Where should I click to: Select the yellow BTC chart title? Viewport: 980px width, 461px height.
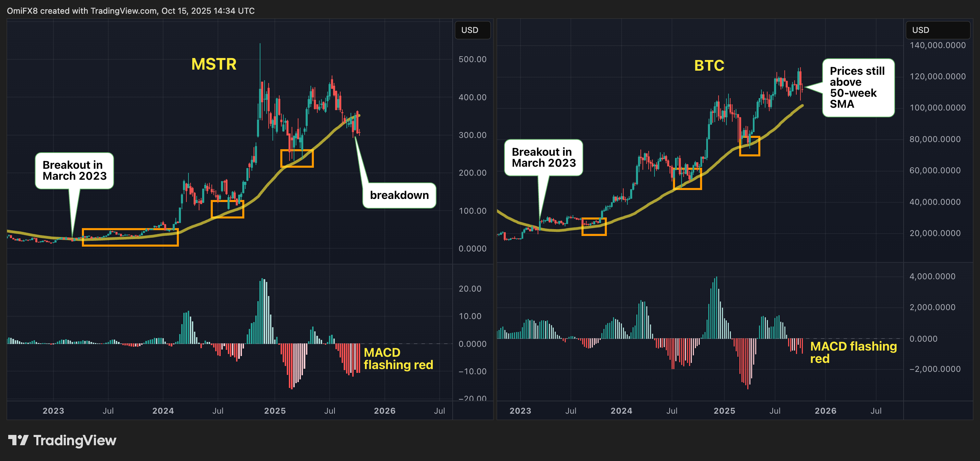pos(709,66)
